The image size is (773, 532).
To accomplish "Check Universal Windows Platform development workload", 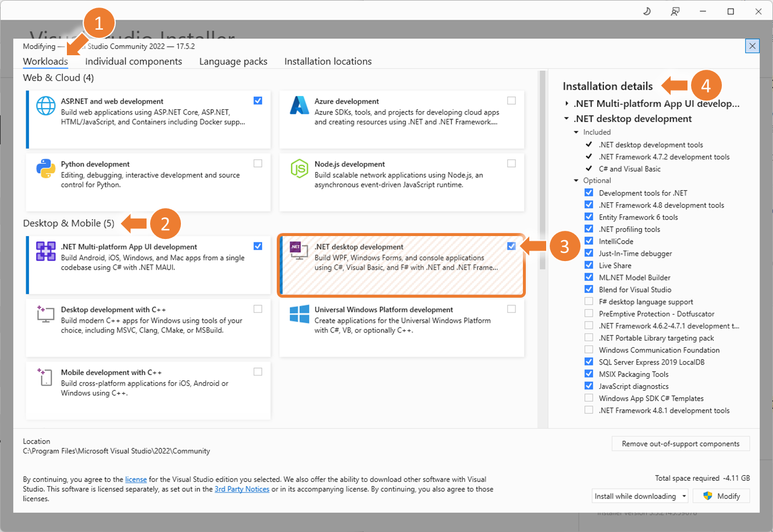I will [x=511, y=309].
